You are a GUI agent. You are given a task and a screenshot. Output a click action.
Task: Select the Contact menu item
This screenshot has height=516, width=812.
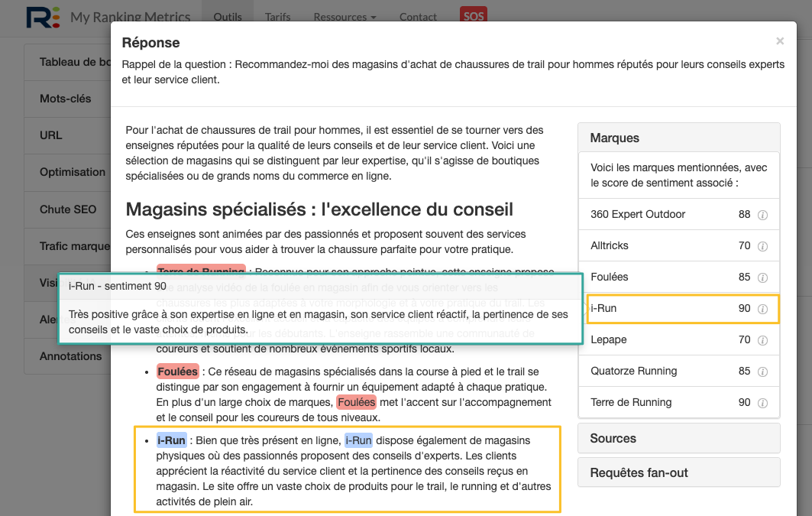(418, 16)
